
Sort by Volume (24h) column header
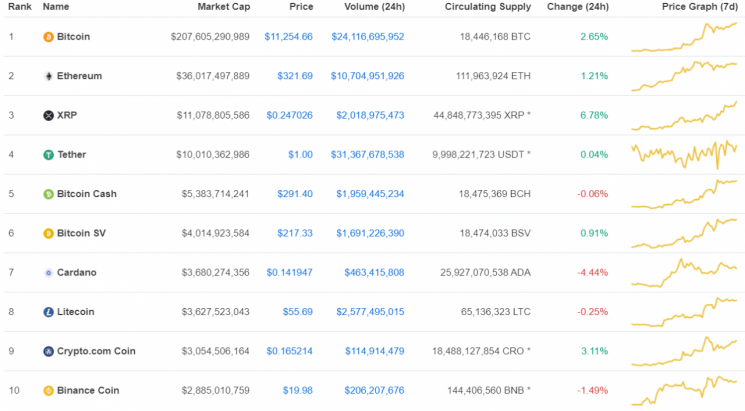pyautogui.click(x=374, y=7)
